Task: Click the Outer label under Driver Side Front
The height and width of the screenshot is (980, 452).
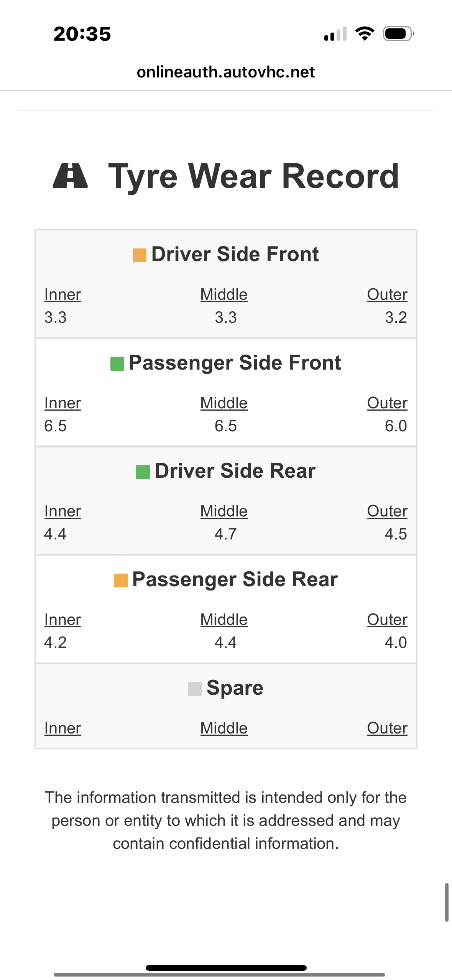Action: click(x=387, y=295)
